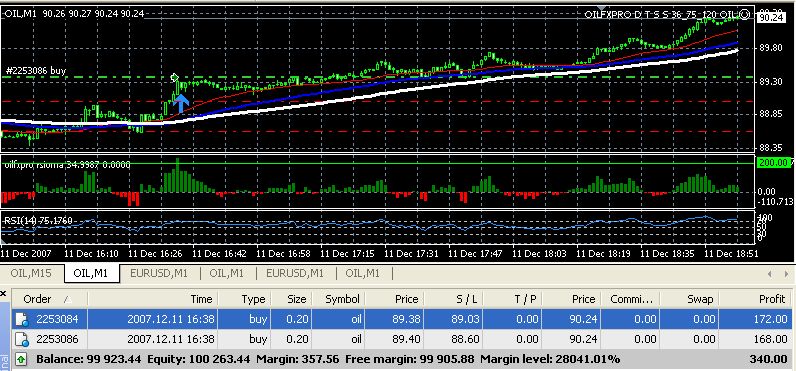Screen dimensions: 796x371
Task: Open the second EURUSD,M1 chart tab
Action: pyautogui.click(x=294, y=273)
